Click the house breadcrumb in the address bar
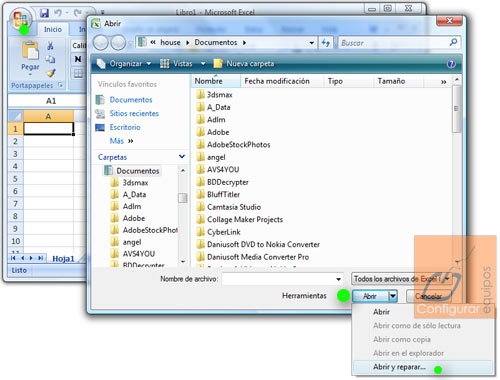The width and height of the screenshot is (500, 380). (x=170, y=42)
